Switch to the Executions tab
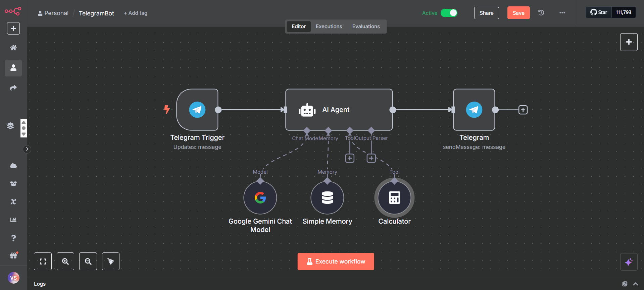644x290 pixels. [329, 26]
